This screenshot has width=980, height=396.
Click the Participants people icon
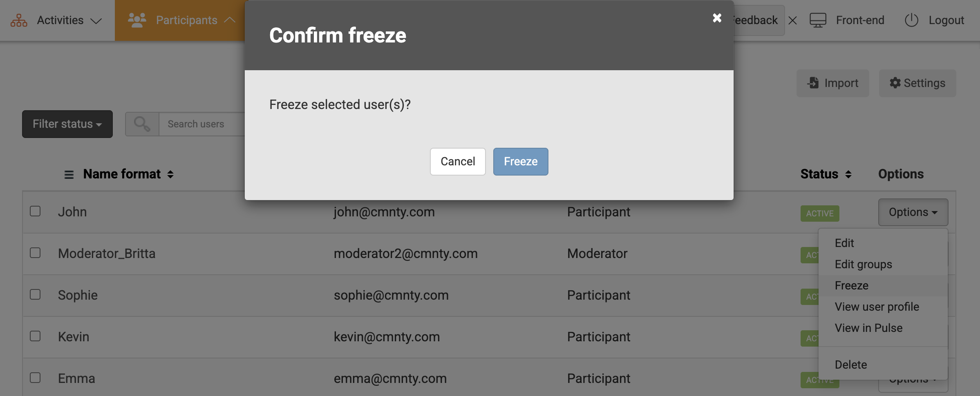137,20
